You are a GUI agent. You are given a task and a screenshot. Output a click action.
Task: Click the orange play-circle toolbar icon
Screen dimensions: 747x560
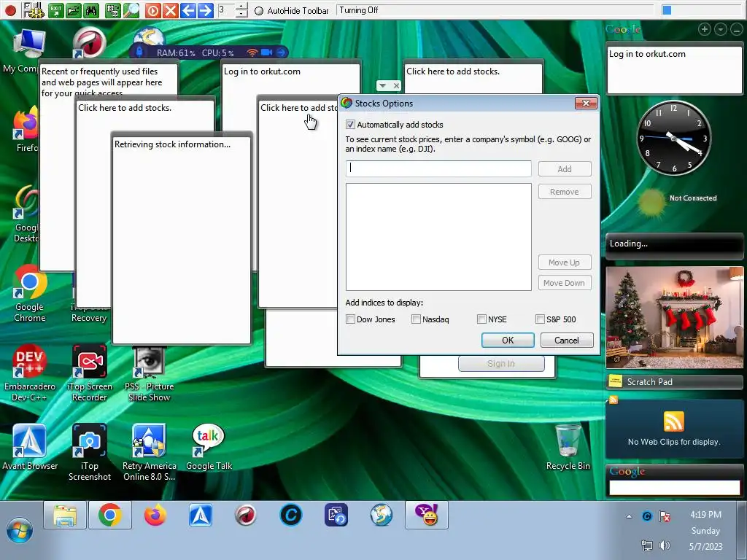(152, 10)
